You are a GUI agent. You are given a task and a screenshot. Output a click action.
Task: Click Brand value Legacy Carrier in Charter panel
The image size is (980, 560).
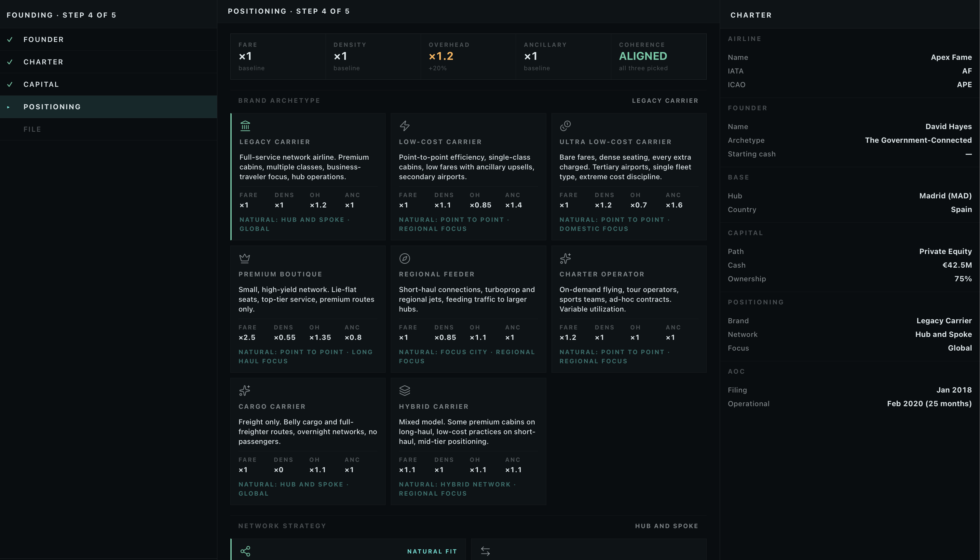(x=944, y=320)
